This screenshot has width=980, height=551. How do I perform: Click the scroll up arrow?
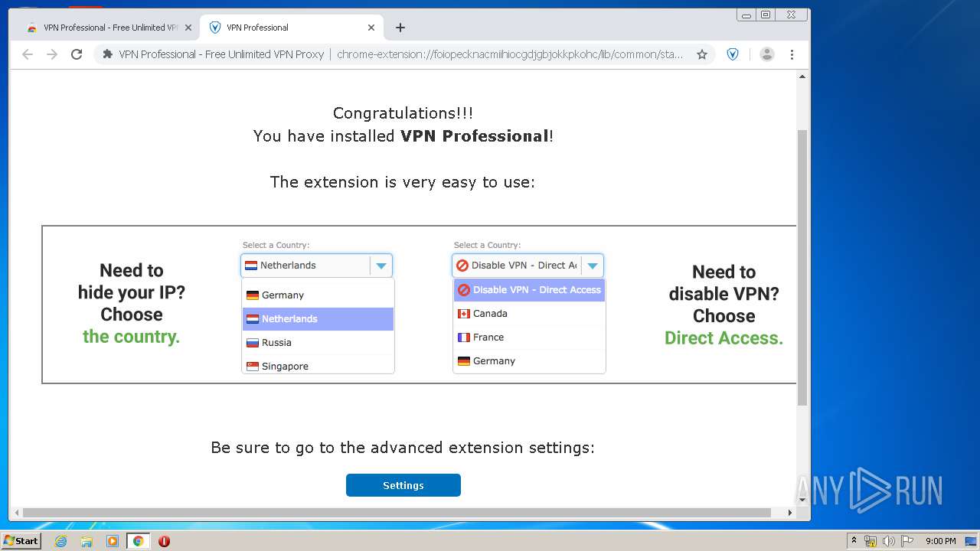click(802, 77)
